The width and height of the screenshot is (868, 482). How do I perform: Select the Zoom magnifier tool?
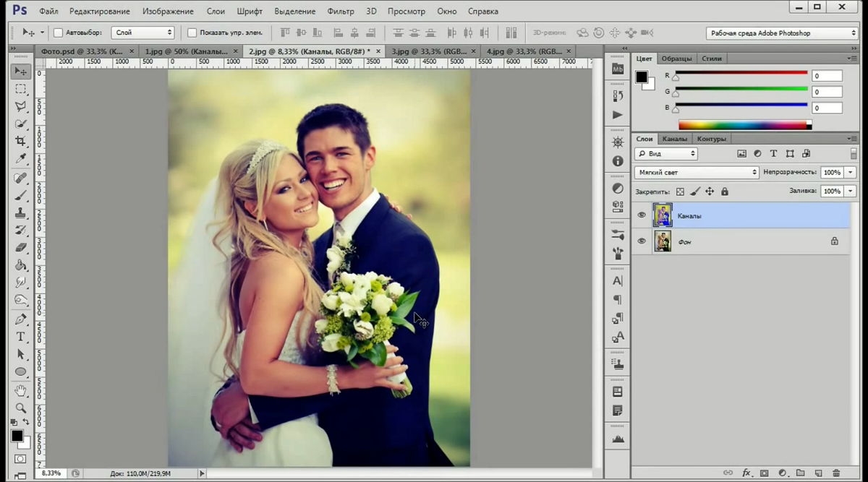click(x=21, y=408)
